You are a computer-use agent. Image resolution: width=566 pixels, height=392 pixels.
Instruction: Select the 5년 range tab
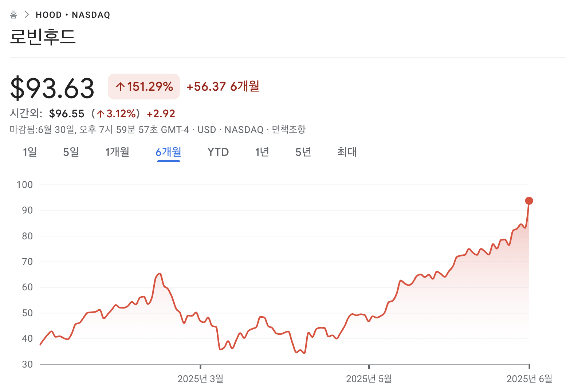coord(303,152)
